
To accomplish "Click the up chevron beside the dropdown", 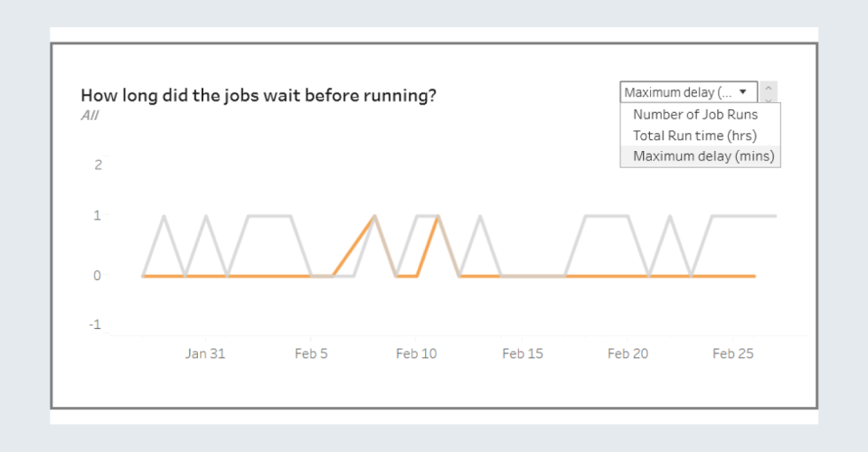I will click(x=769, y=88).
